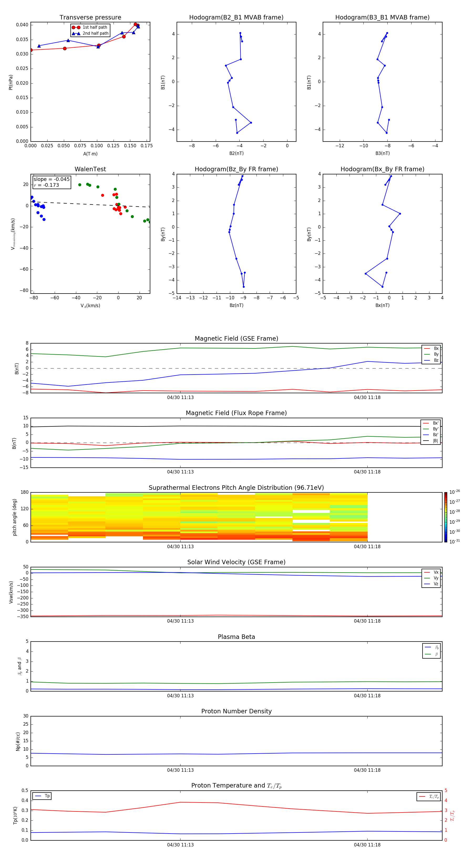The height and width of the screenshot is (868, 473).
Task: Click the 'Bz(nT)' x-axis label
Action: [236, 305]
